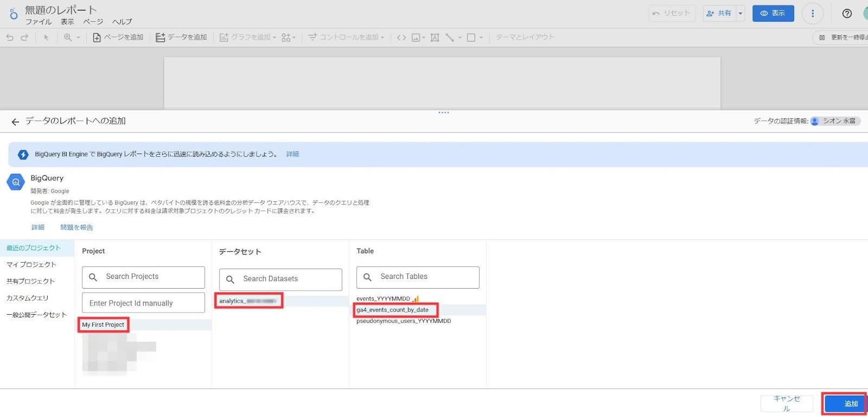Open the ヘルプ menu
This screenshot has width=868, height=420.
click(x=122, y=22)
